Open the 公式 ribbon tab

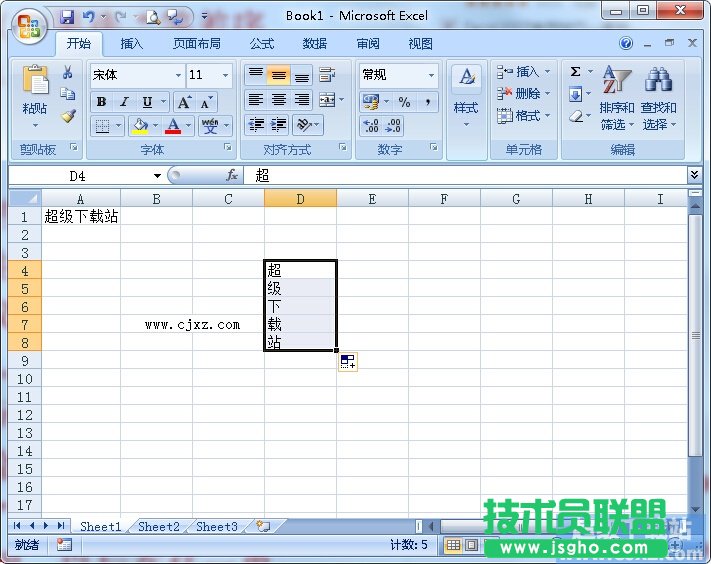tap(262, 44)
